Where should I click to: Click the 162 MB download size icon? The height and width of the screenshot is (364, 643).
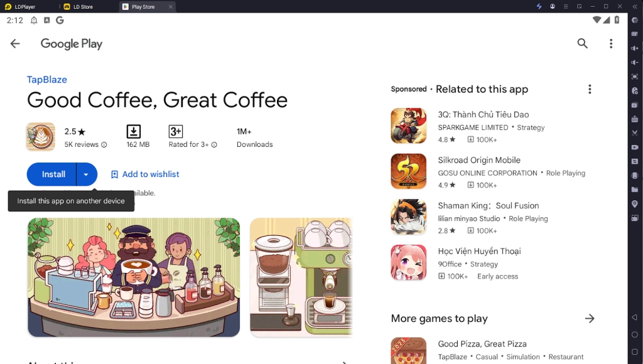134,132
